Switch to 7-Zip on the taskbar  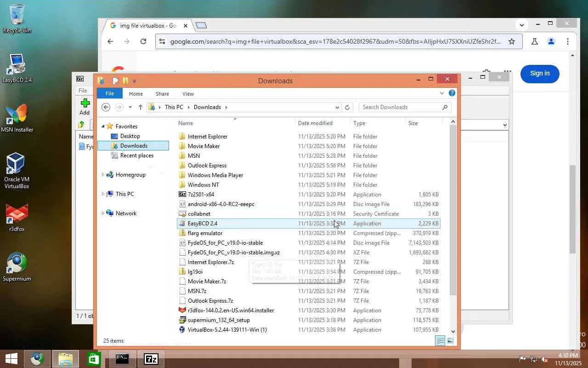tap(151, 359)
